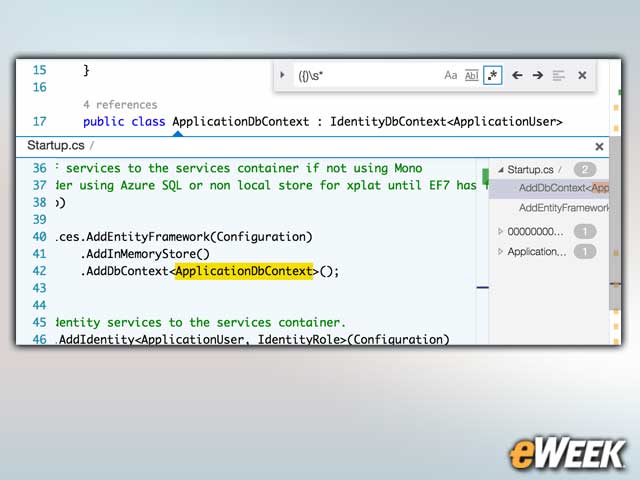Toggle Find in Selection icon
640x480 pixels.
(x=558, y=76)
